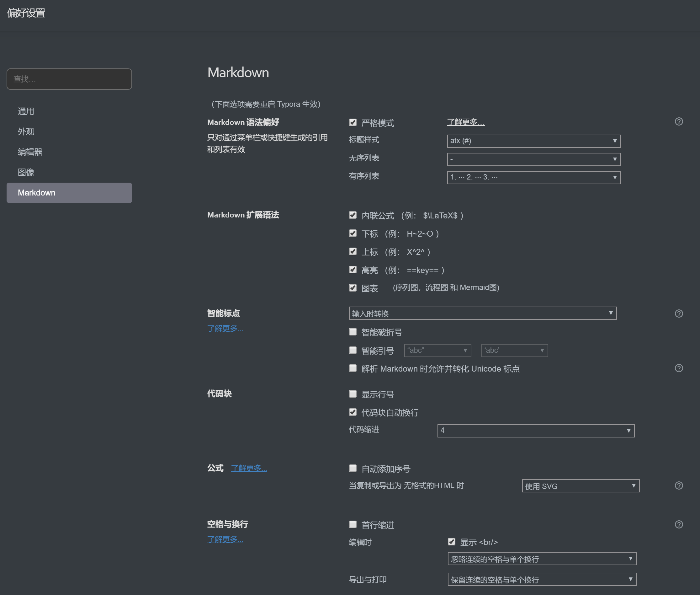The height and width of the screenshot is (595, 700).
Task: Enable 显示行号 for code blocks
Action: (x=353, y=394)
